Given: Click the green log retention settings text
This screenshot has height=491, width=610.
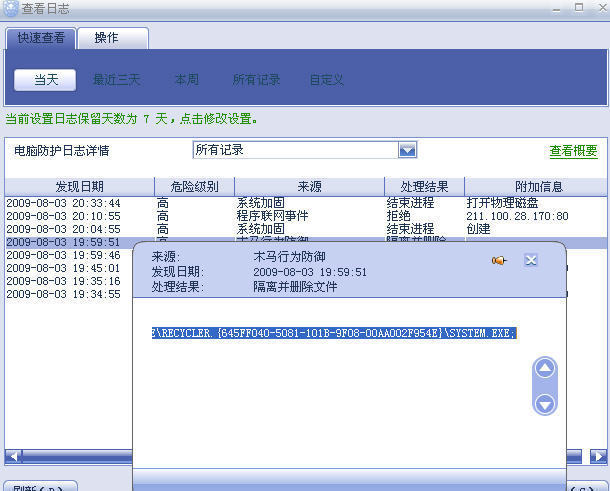Looking at the screenshot, I should 131,119.
